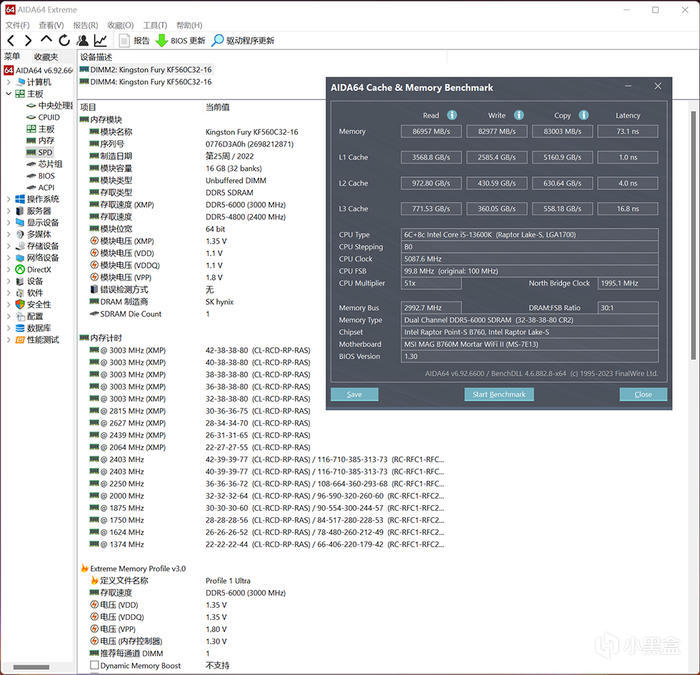
Task: Expand the 显示设备 tree node
Action: click(x=8, y=222)
